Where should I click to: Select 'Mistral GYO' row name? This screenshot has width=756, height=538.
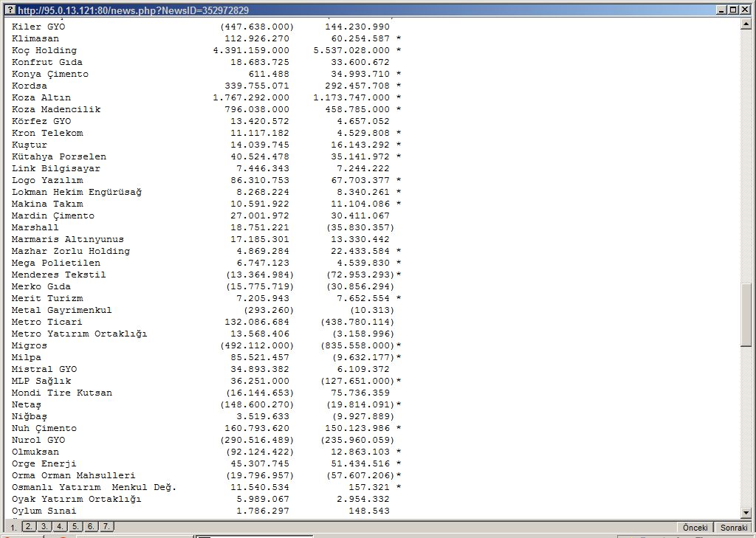(44, 369)
